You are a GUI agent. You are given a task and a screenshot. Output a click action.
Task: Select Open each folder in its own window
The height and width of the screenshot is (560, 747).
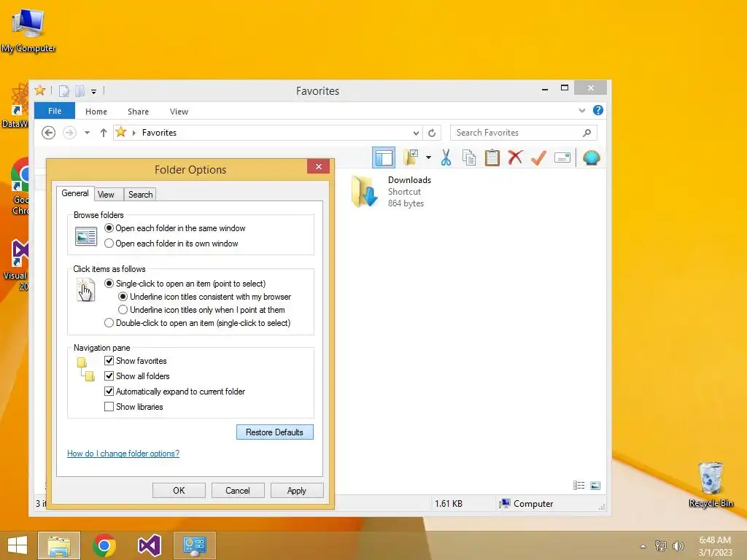pos(171,244)
